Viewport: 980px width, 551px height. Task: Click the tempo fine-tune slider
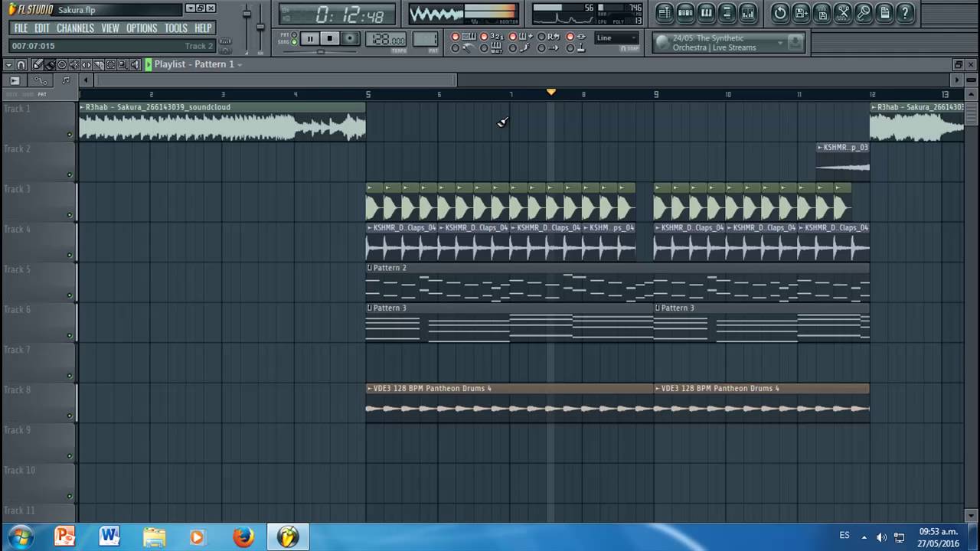click(319, 51)
